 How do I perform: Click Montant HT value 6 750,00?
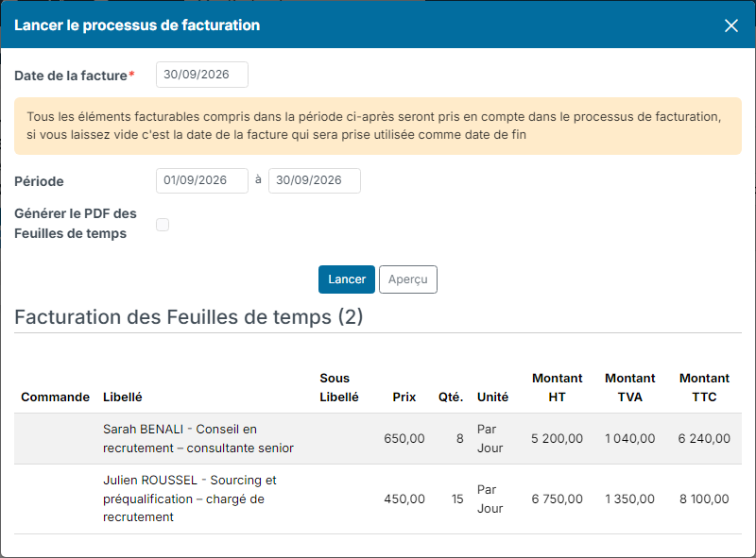557,499
